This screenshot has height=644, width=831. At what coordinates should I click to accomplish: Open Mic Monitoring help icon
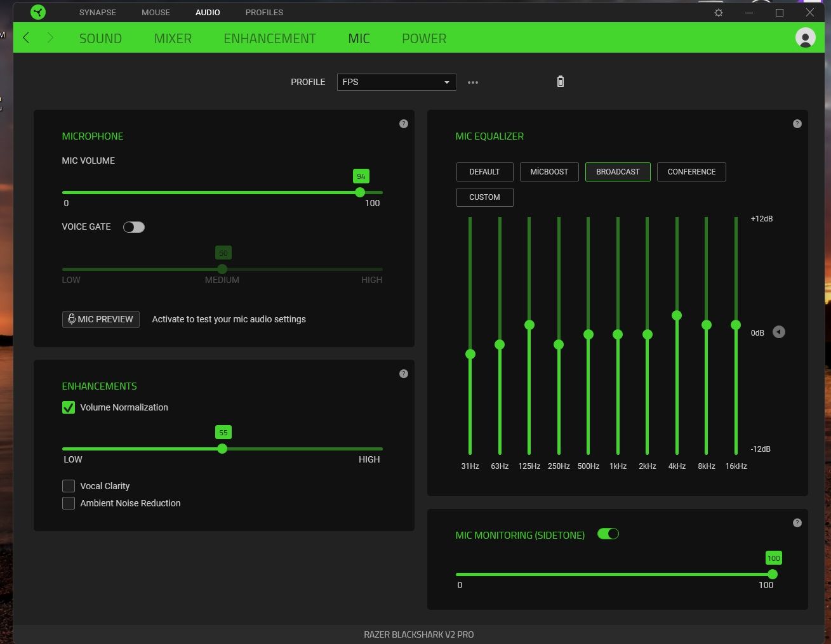pos(797,523)
